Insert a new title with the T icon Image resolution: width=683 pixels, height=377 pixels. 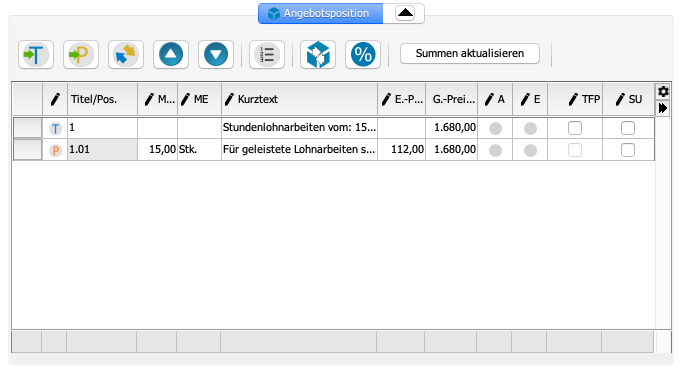pos(36,54)
